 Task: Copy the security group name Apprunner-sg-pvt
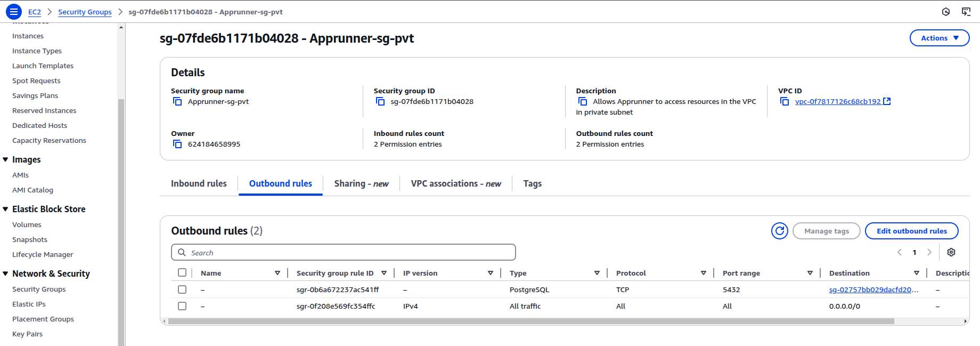(x=177, y=101)
